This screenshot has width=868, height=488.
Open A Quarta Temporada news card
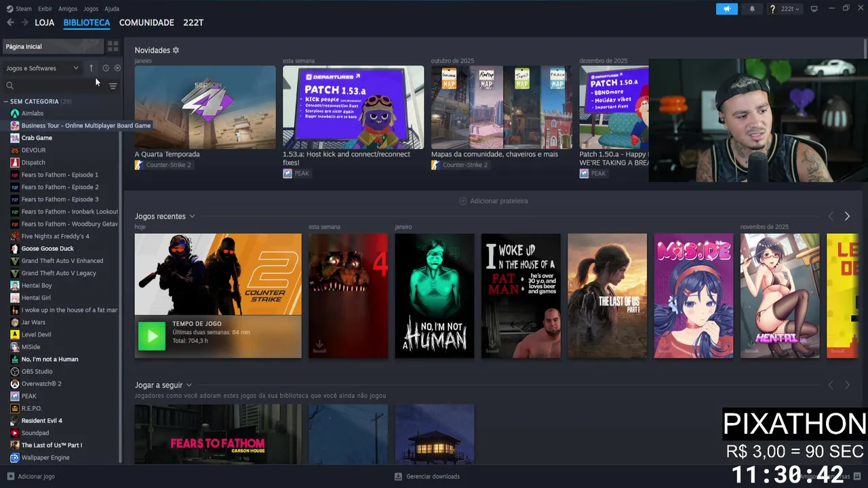(205, 107)
